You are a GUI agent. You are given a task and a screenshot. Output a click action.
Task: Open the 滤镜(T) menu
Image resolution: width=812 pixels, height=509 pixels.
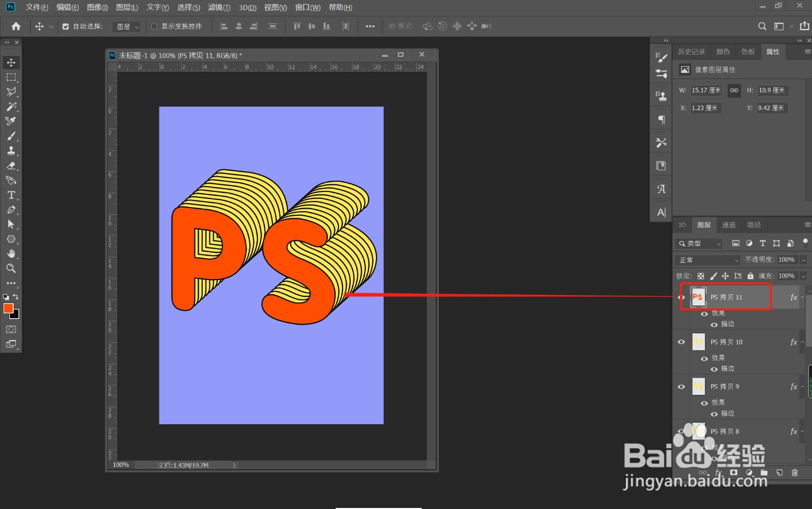pyautogui.click(x=219, y=7)
